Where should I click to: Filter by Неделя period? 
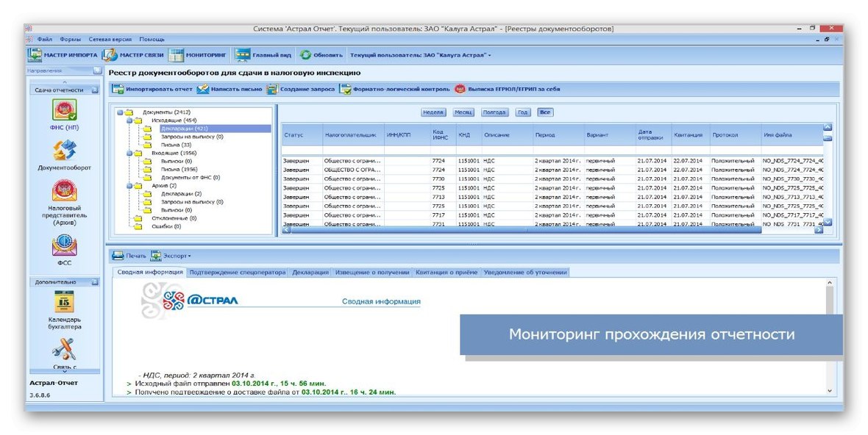tap(433, 112)
